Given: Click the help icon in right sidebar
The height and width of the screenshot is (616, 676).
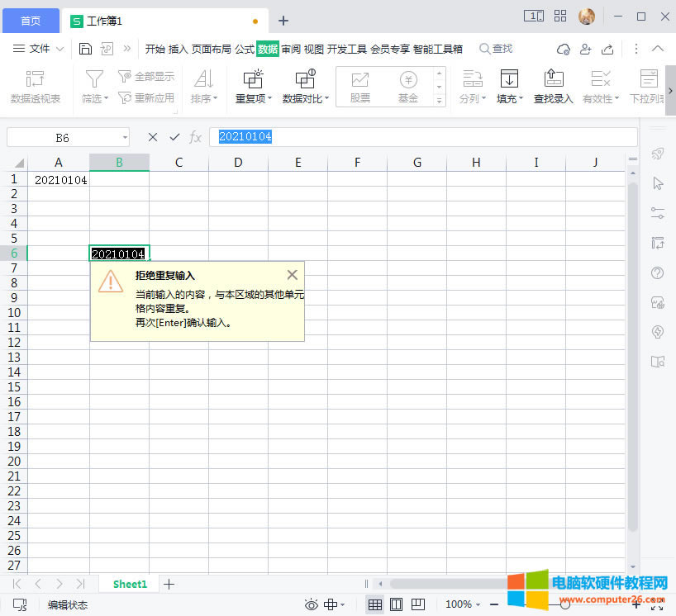Looking at the screenshot, I should click(658, 273).
